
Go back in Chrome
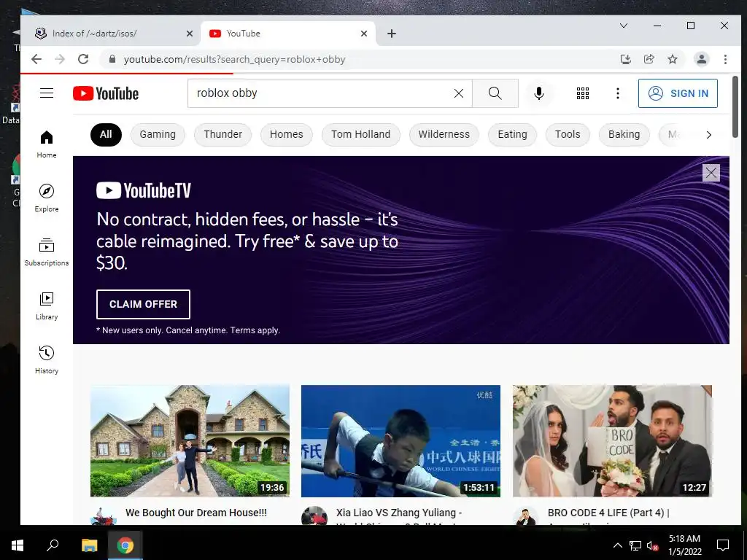point(36,59)
